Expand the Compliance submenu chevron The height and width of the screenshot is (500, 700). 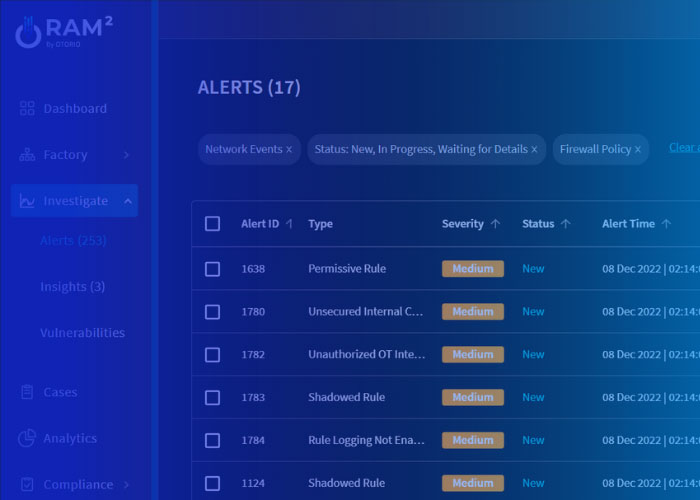(x=126, y=484)
